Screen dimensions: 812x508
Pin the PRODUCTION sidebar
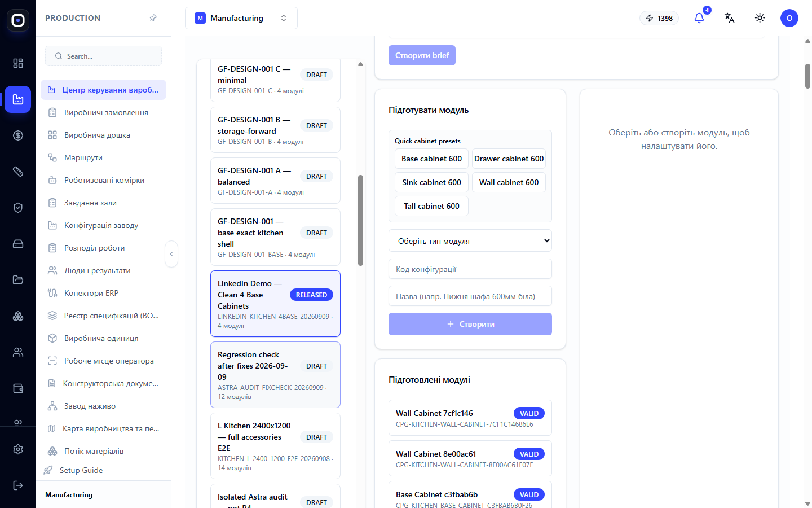click(x=153, y=18)
